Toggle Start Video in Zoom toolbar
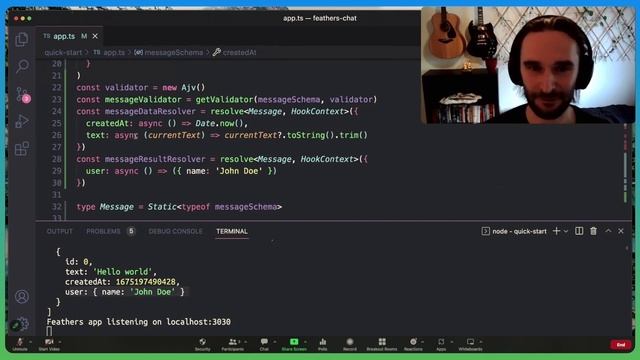 coord(49,344)
